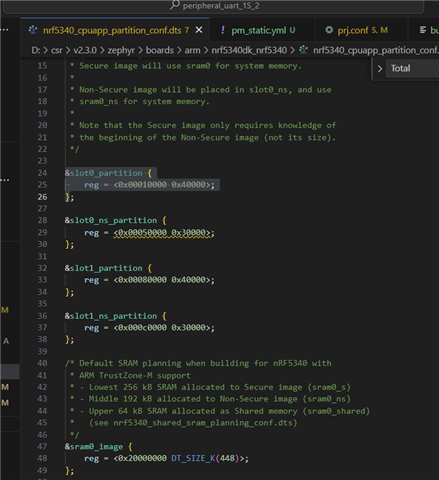
Task: Click the comment 'ARM TrustZone-M support'
Action: (135, 375)
